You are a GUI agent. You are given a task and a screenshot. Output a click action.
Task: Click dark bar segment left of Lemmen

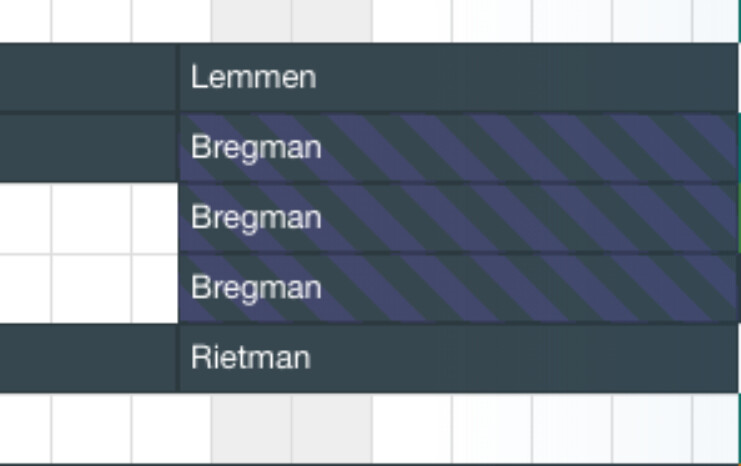pyautogui.click(x=88, y=77)
